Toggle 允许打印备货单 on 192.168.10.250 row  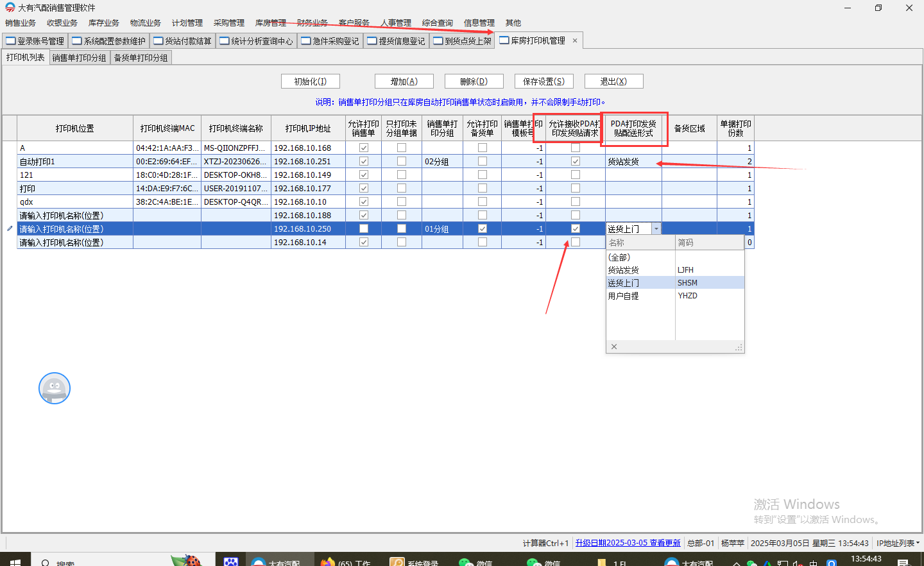tap(483, 228)
